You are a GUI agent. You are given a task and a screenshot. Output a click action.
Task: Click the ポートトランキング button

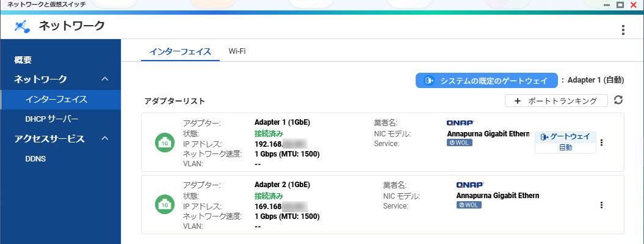tap(556, 101)
